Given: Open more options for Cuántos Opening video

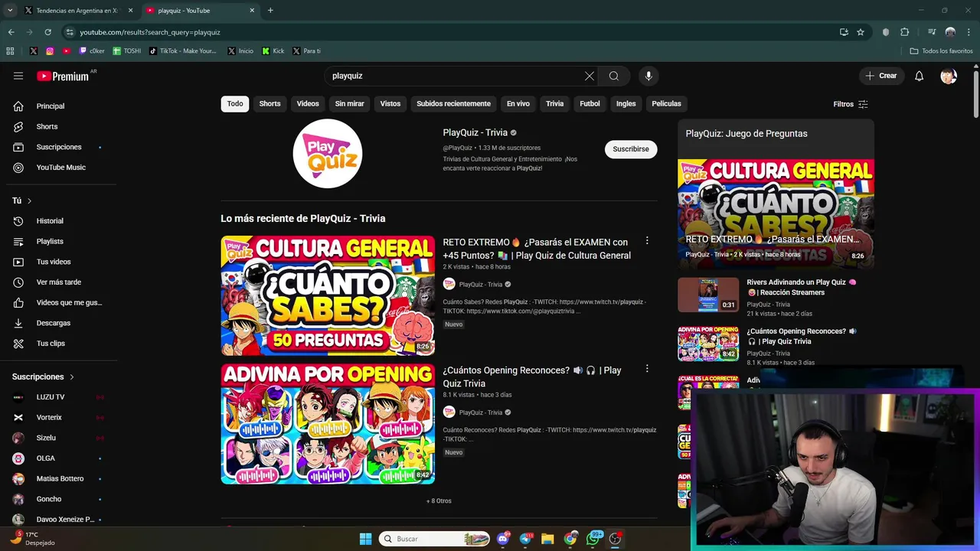Looking at the screenshot, I should 647,368.
